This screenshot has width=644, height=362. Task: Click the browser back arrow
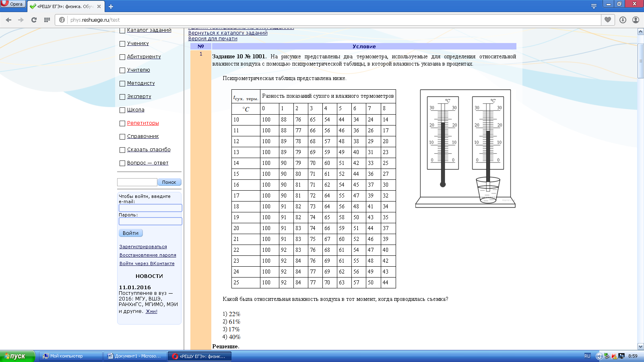click(x=8, y=20)
